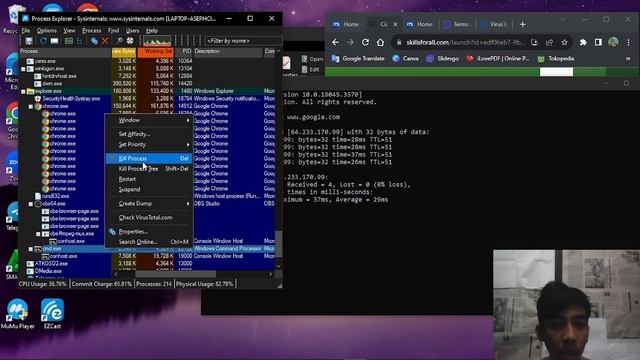This screenshot has height=360, width=640.
Task: Reload the skillsforall.com page
Action: tap(365, 42)
